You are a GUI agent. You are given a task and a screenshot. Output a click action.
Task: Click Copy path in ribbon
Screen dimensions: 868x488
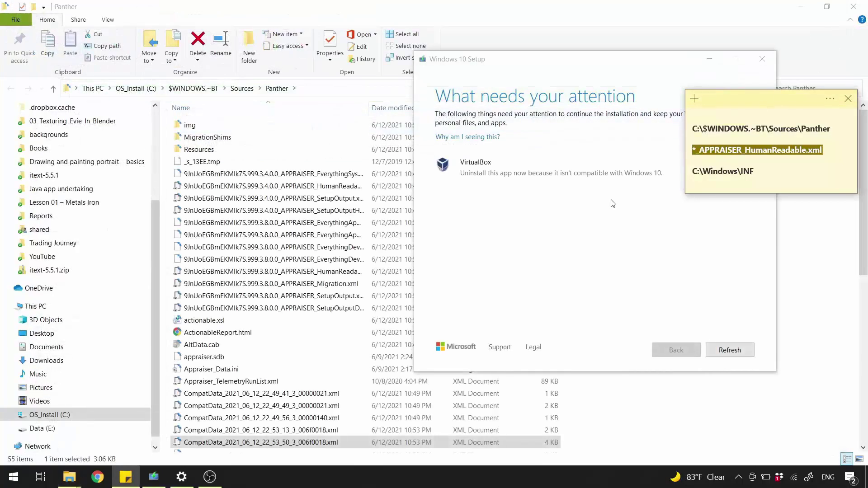click(103, 46)
